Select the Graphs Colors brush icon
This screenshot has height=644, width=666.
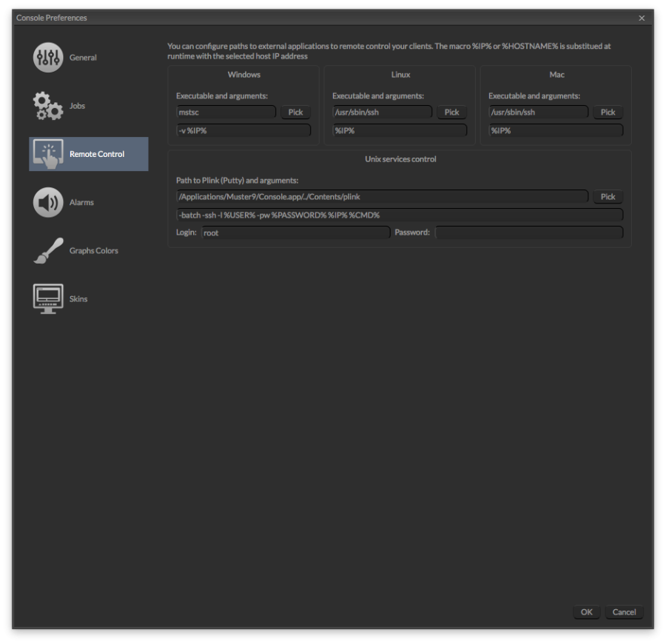click(x=47, y=250)
